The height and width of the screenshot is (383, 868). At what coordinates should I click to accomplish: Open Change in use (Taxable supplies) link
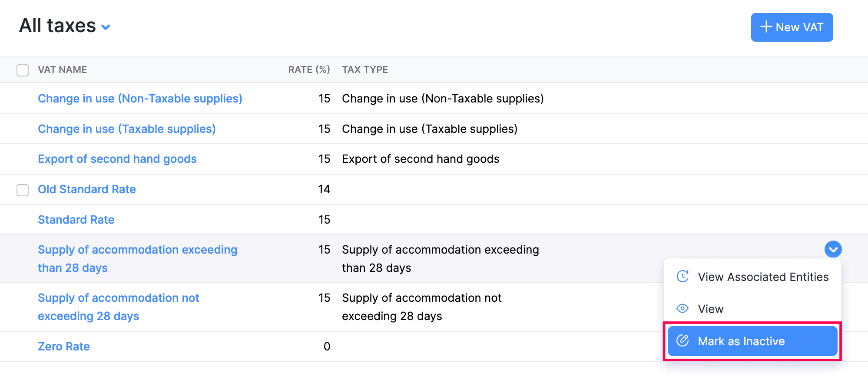point(126,129)
